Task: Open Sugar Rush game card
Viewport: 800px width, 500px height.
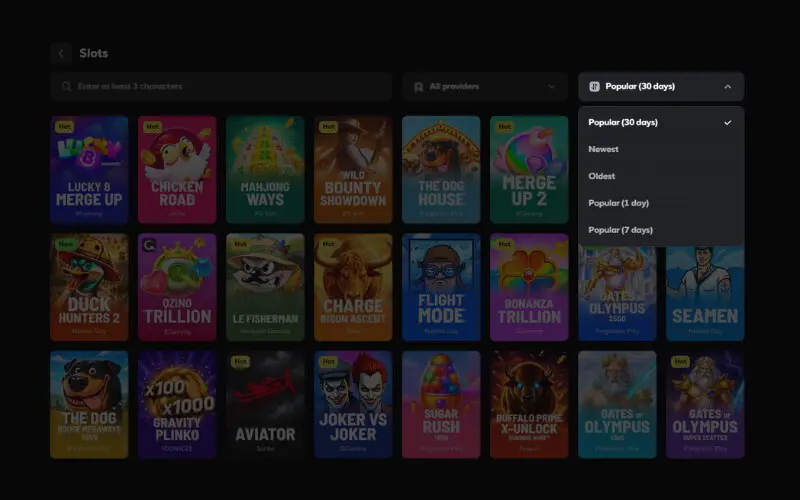Action: 441,405
